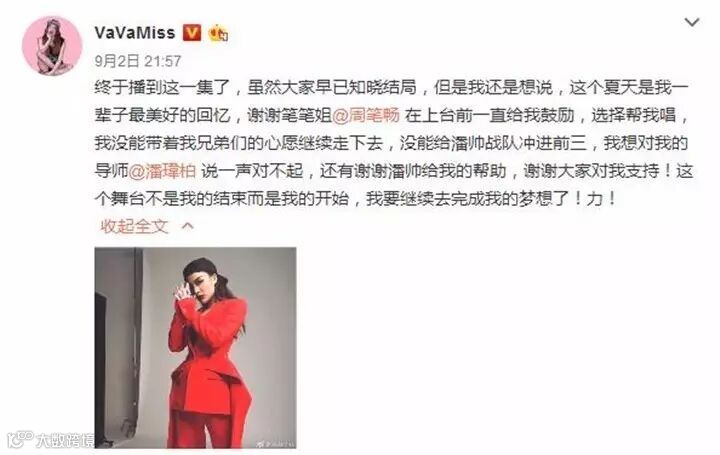
Task: Click the VaVaMiss username
Action: point(135,33)
